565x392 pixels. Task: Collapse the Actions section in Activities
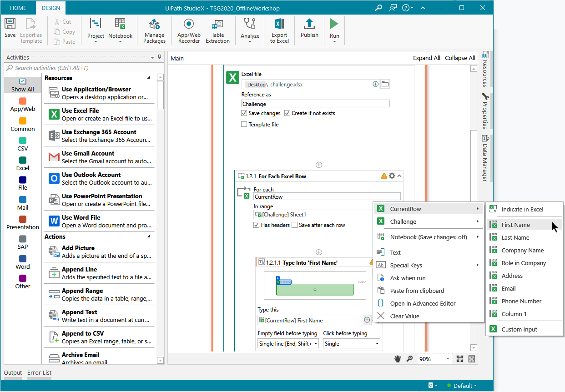(149, 236)
